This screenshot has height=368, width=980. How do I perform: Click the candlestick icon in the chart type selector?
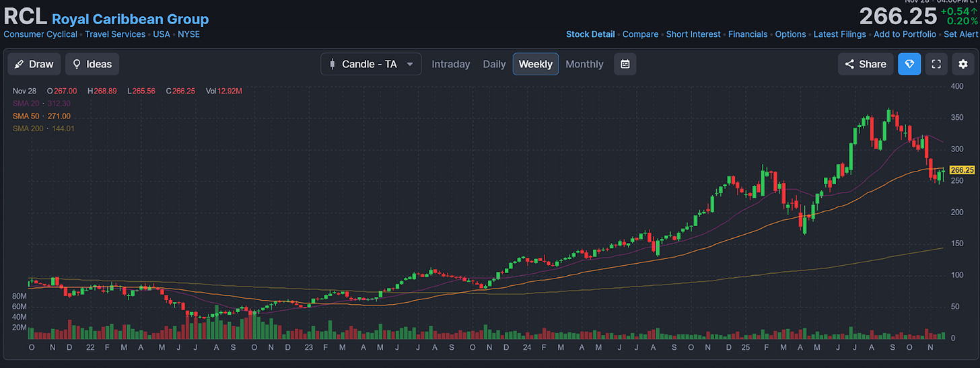click(x=332, y=64)
